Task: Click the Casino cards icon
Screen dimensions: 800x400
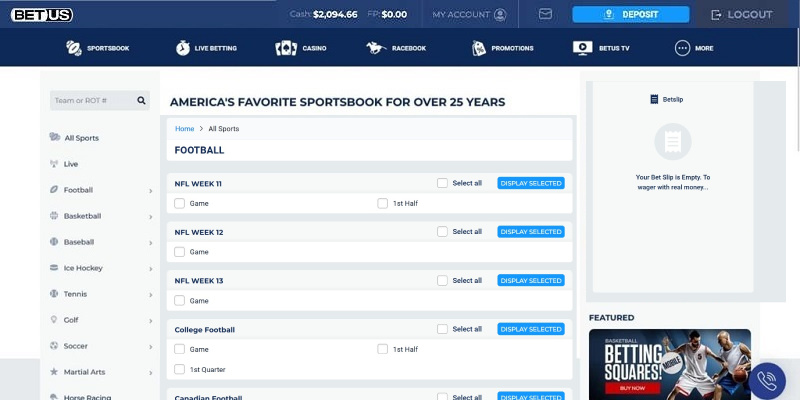Action: pos(286,48)
